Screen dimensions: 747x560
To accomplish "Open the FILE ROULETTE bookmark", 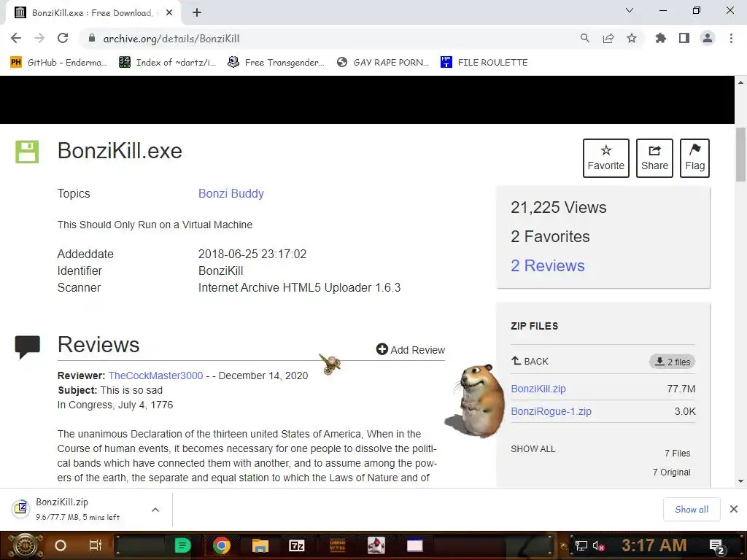I will click(x=484, y=63).
